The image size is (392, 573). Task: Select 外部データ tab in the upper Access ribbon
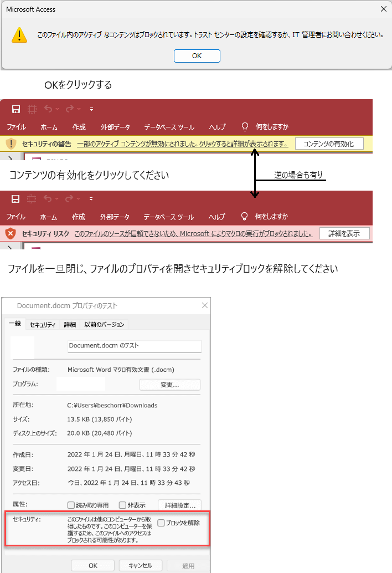[x=115, y=127]
